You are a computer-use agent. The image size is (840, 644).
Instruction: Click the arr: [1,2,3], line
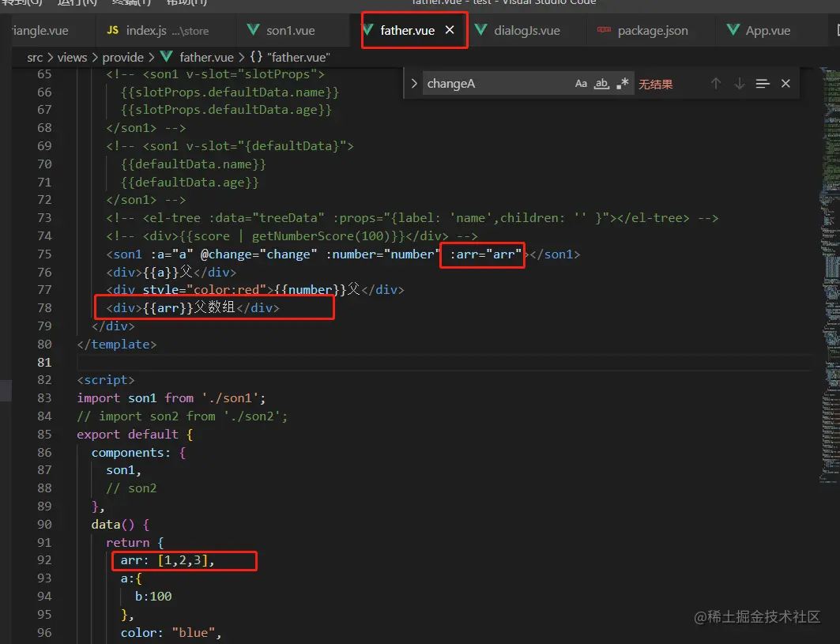(168, 560)
